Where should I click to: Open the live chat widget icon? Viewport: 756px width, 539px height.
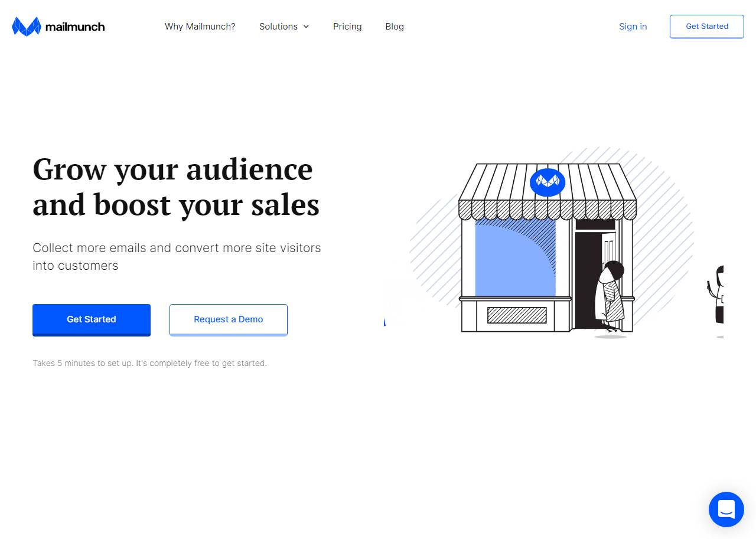726,509
